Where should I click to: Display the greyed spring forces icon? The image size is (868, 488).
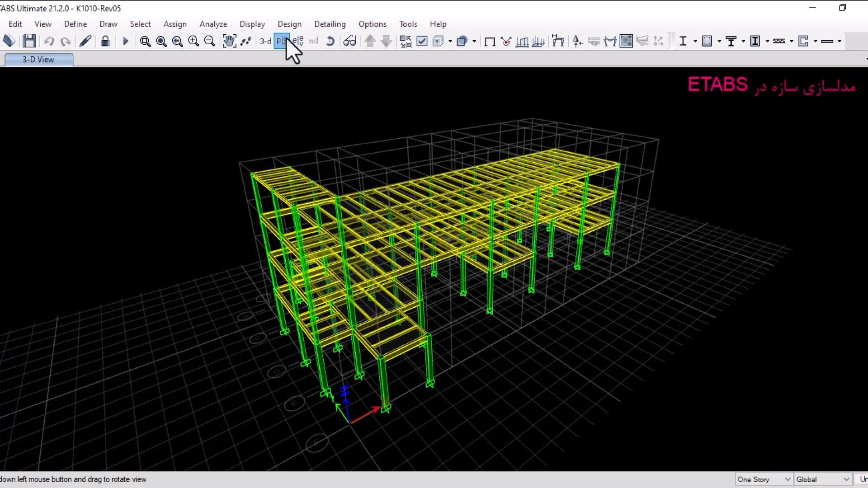pyautogui.click(x=594, y=42)
